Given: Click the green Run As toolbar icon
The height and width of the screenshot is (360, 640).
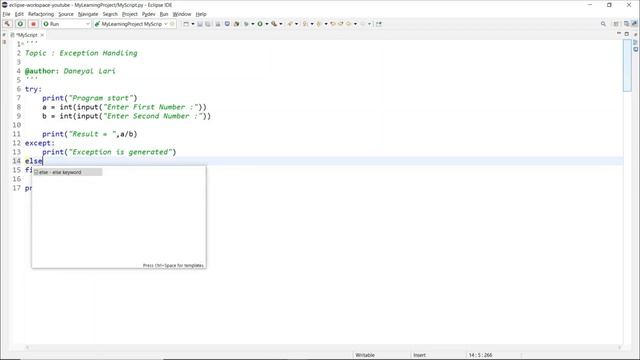Looking at the screenshot, I should [x=260, y=24].
